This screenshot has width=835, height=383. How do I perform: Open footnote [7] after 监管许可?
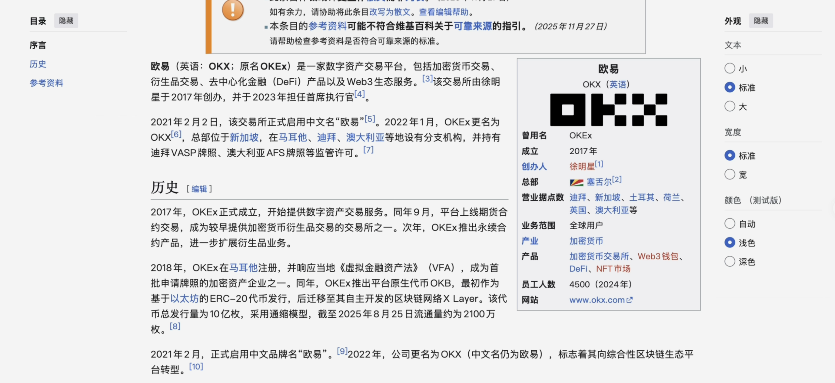pos(369,150)
